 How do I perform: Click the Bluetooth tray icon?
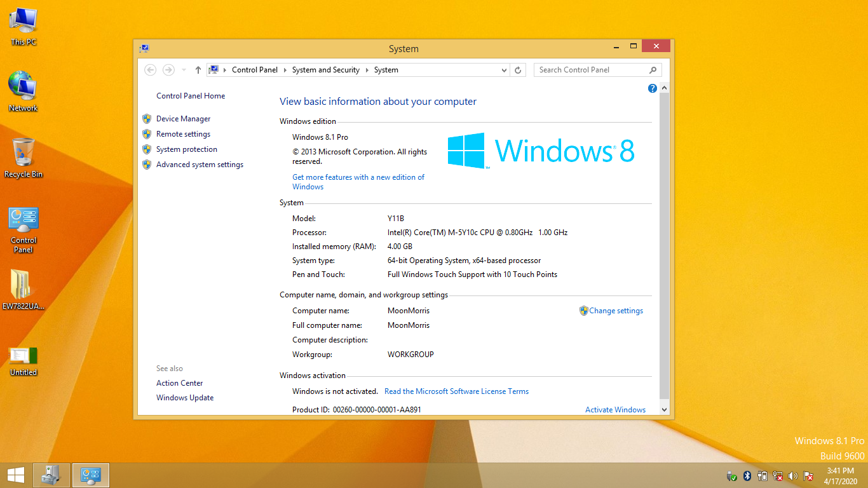pos(747,476)
